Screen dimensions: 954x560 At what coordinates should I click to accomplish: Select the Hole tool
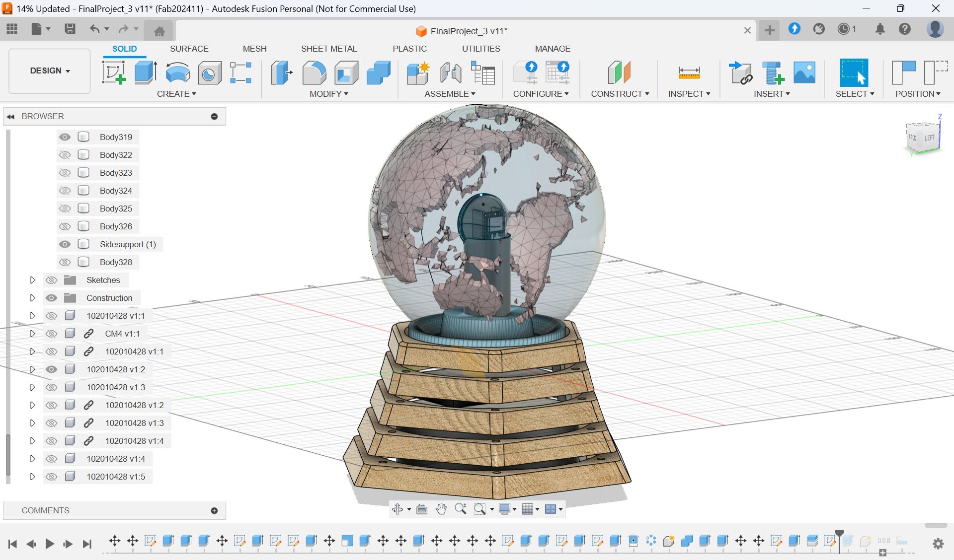pos(210,72)
